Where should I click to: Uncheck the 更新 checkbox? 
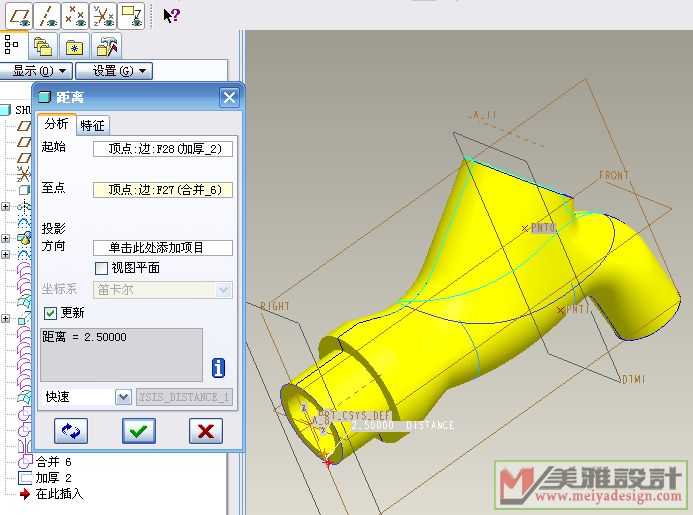click(51, 313)
